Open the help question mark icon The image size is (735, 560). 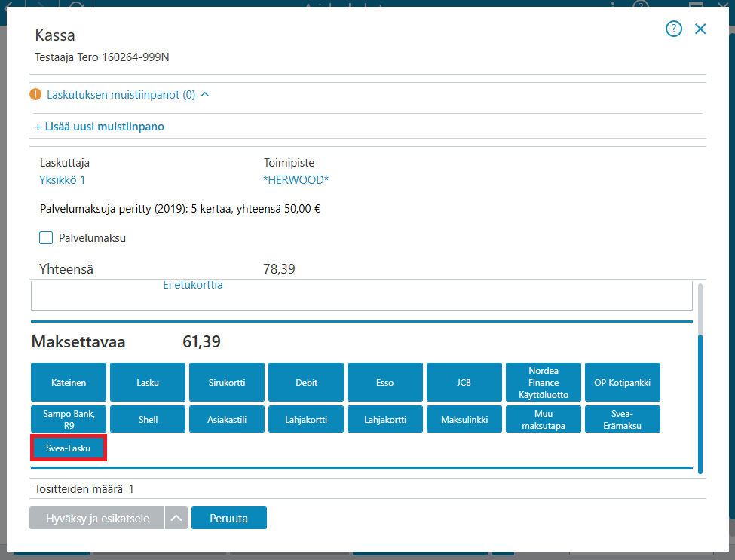coord(674,29)
